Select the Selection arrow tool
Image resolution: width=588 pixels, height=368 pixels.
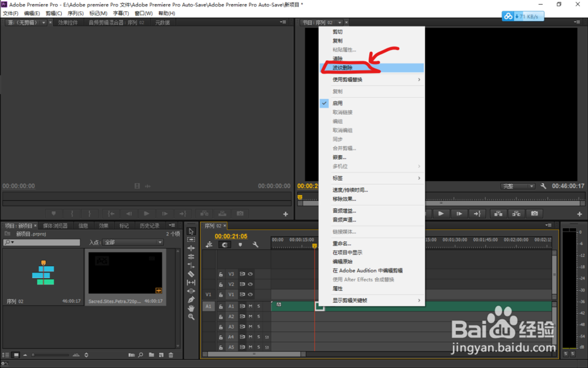(191, 231)
